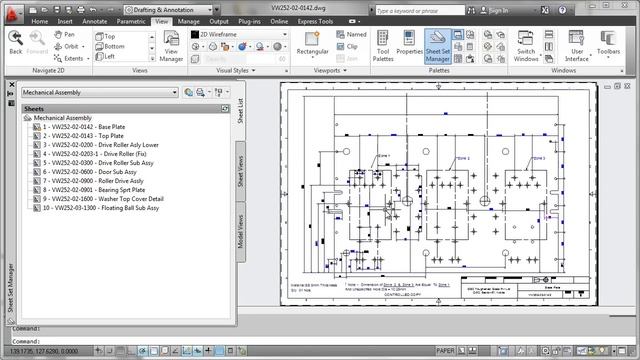The image size is (640, 360).
Task: Toggle Quick Properties in status bar
Action: tap(231, 351)
